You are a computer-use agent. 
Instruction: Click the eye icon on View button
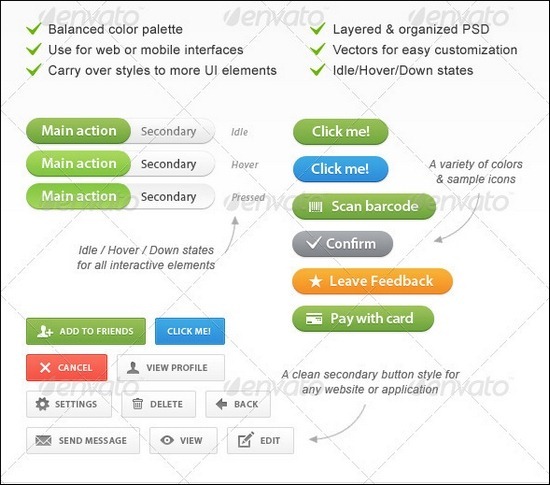click(167, 440)
